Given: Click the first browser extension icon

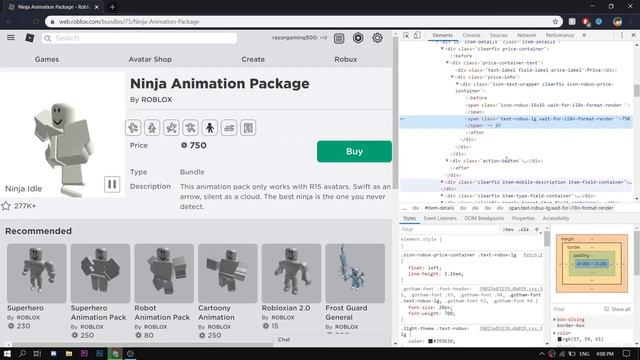Looking at the screenshot, I should (x=572, y=22).
